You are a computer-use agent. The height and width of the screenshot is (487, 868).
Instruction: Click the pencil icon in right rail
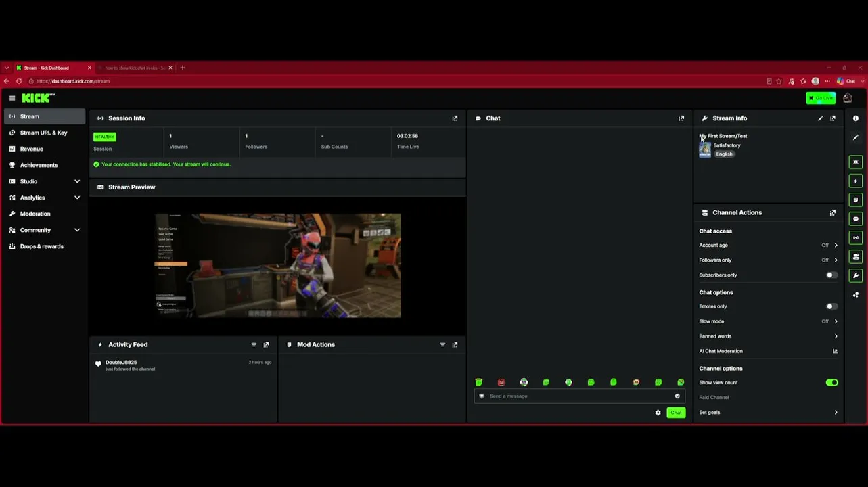pos(856,137)
